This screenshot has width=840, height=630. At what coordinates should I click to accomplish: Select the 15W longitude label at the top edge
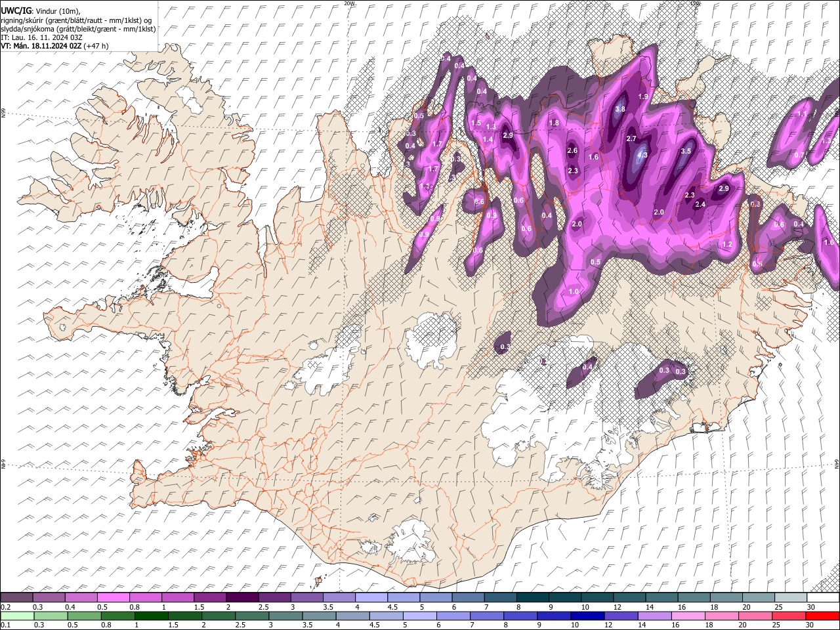[695, 3]
